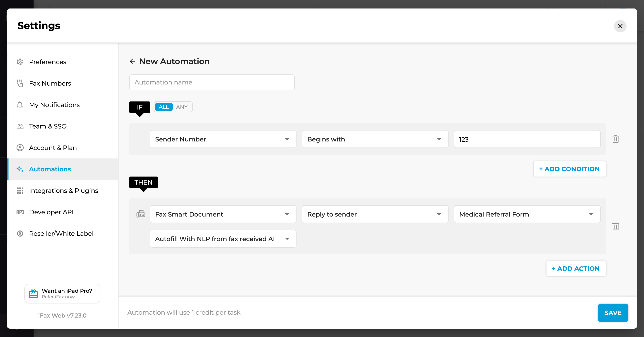Click the fax machine icon in the action row
The width and height of the screenshot is (644, 337).
[141, 214]
